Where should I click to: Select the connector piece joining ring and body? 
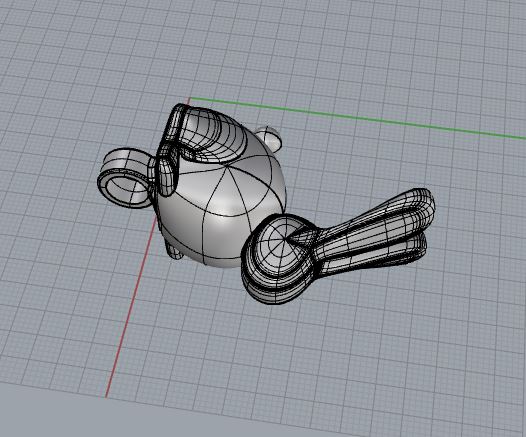pyautogui.click(x=167, y=175)
